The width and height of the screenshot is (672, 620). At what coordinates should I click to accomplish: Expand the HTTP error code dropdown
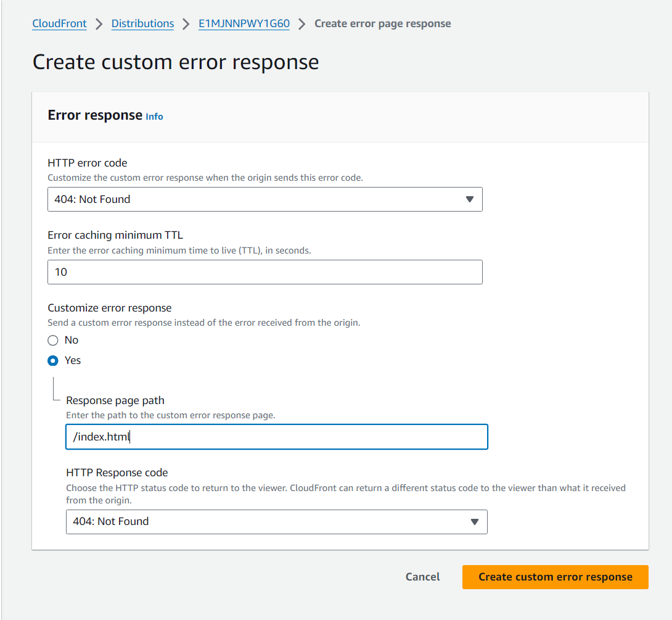coord(265,199)
